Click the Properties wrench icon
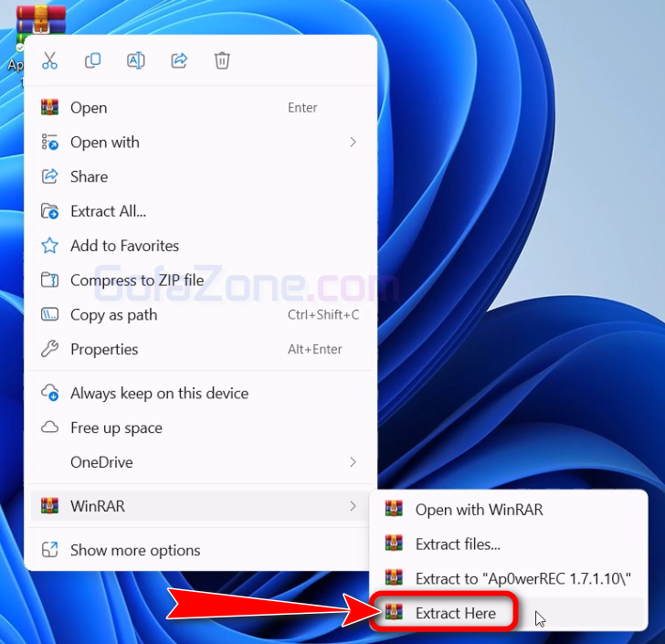 pyautogui.click(x=50, y=349)
